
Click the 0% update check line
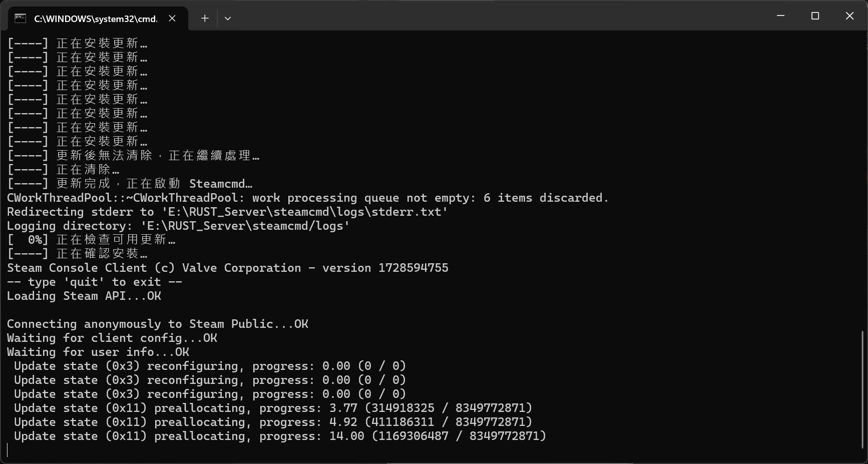click(92, 240)
